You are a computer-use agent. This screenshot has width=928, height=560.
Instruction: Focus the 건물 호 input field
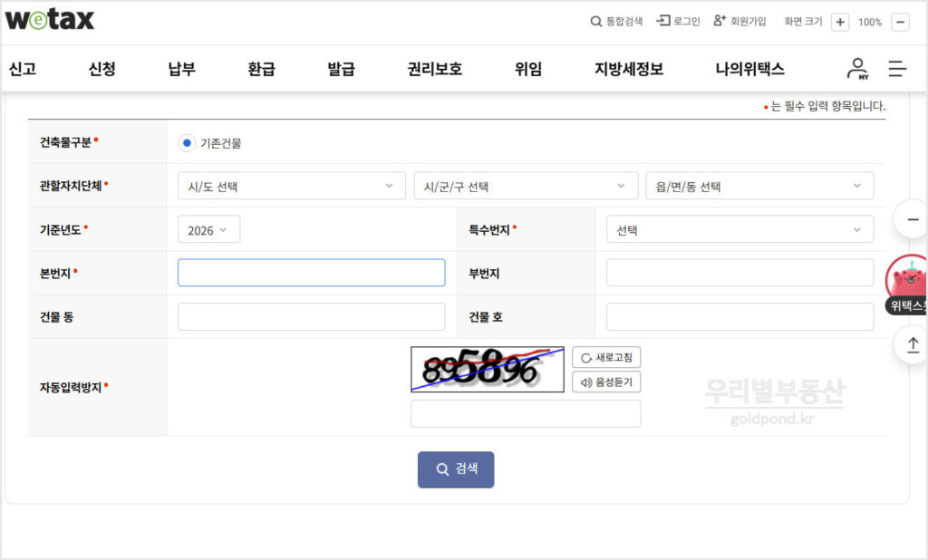pyautogui.click(x=739, y=317)
